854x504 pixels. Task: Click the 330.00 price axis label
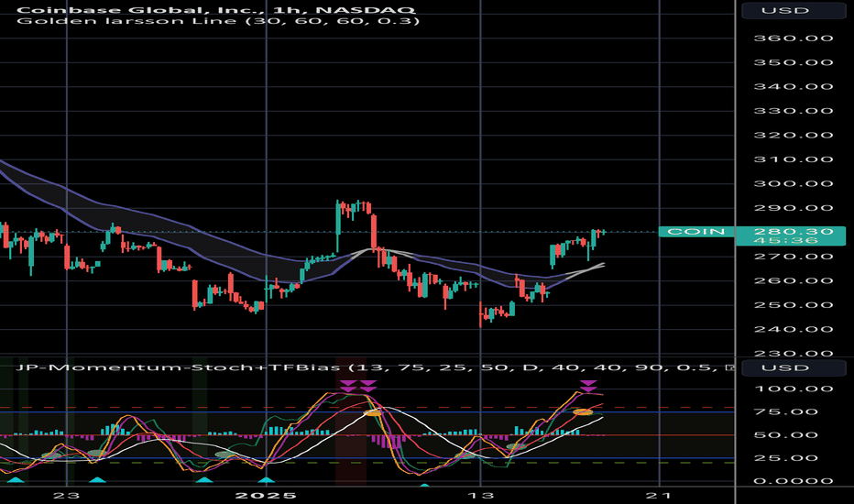[793, 111]
